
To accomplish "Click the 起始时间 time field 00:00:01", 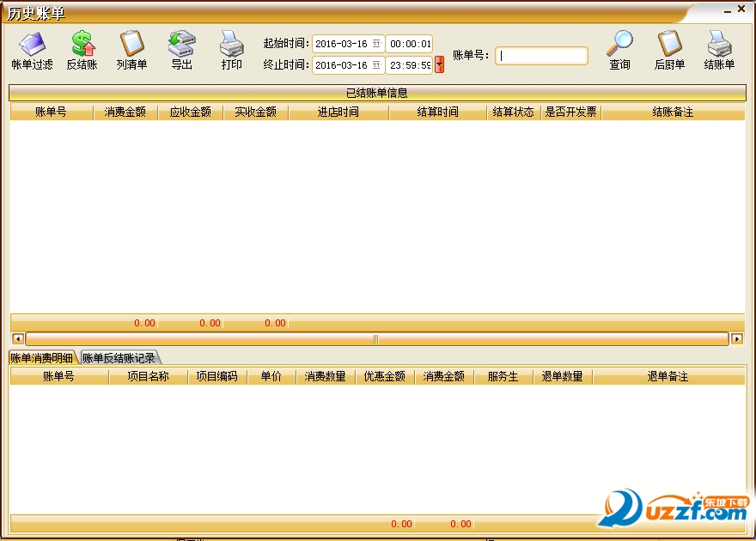I will pos(409,44).
